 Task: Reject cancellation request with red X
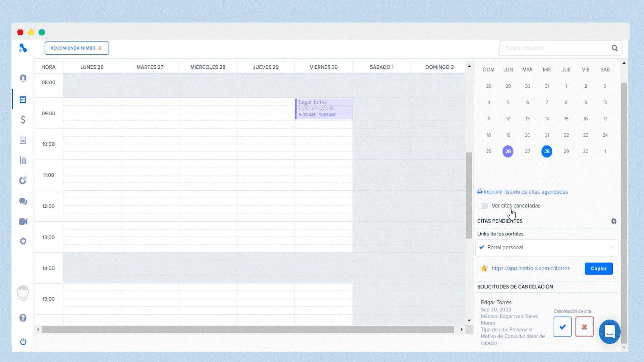tap(584, 327)
